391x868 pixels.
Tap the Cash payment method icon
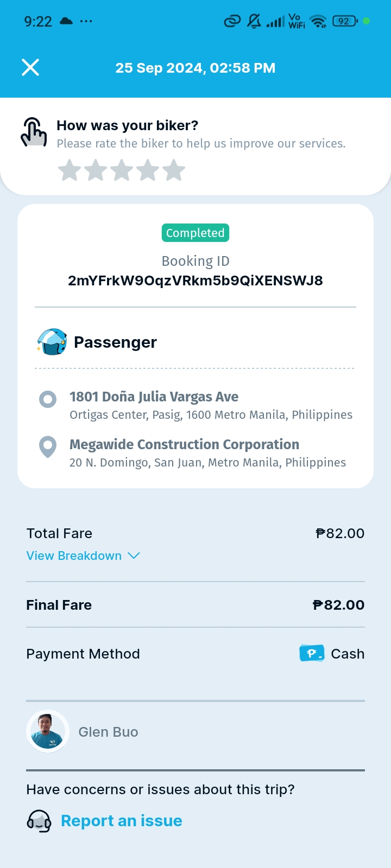tap(312, 653)
